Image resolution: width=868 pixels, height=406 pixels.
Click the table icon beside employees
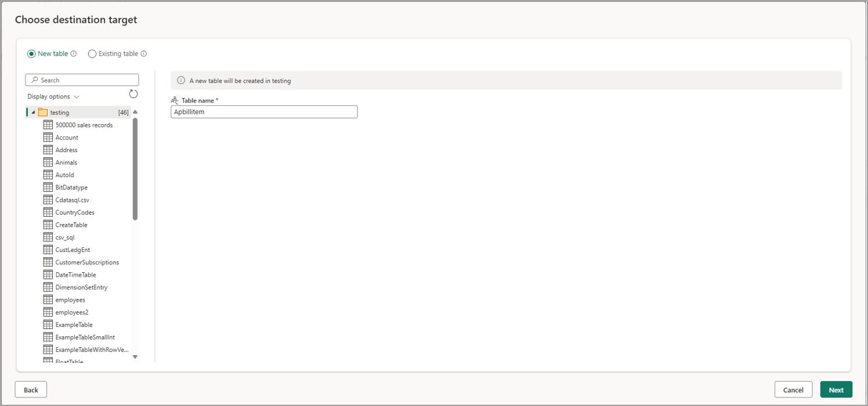(x=48, y=300)
